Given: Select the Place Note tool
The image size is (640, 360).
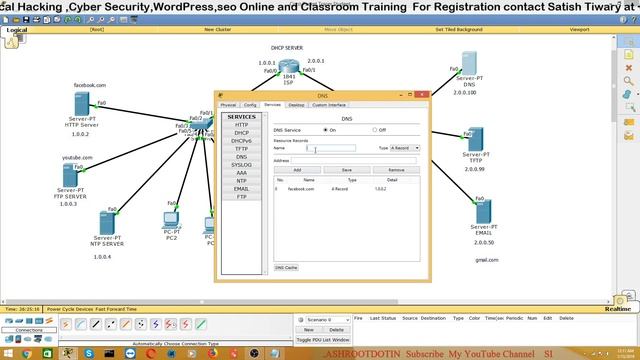Looking at the screenshot, I should point(629,54).
